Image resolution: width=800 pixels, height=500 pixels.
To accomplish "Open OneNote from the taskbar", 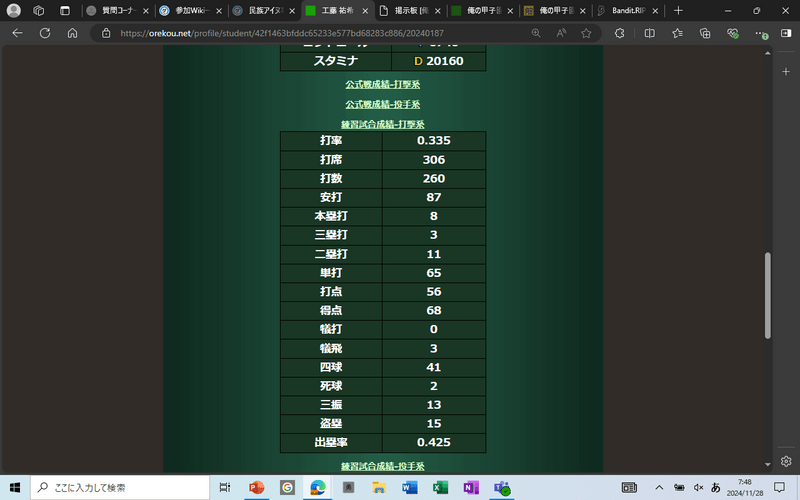I will [x=470, y=487].
